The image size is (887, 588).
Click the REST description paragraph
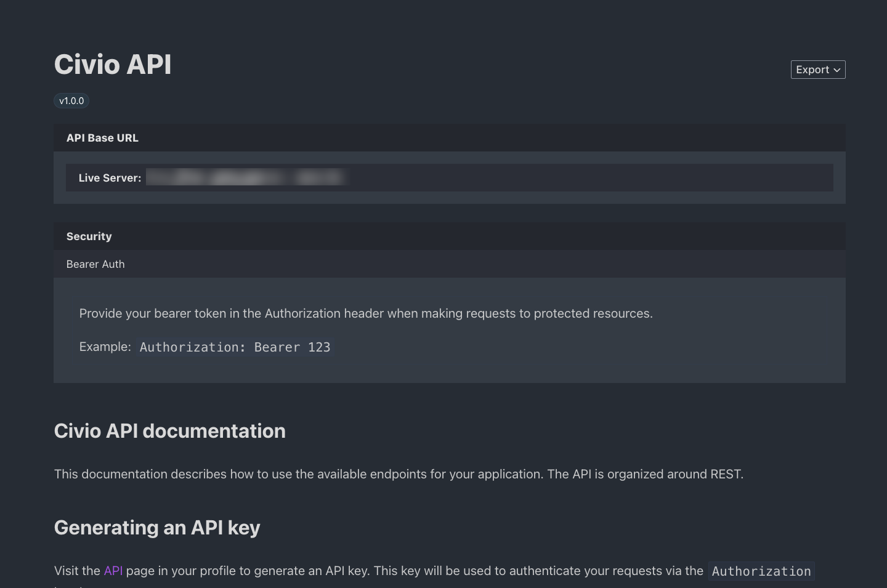click(x=399, y=474)
